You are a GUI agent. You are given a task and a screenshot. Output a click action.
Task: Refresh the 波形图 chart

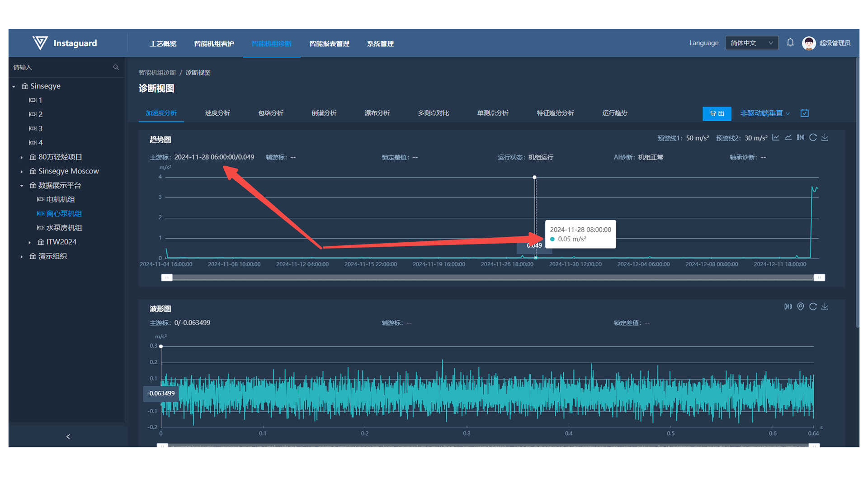813,306
